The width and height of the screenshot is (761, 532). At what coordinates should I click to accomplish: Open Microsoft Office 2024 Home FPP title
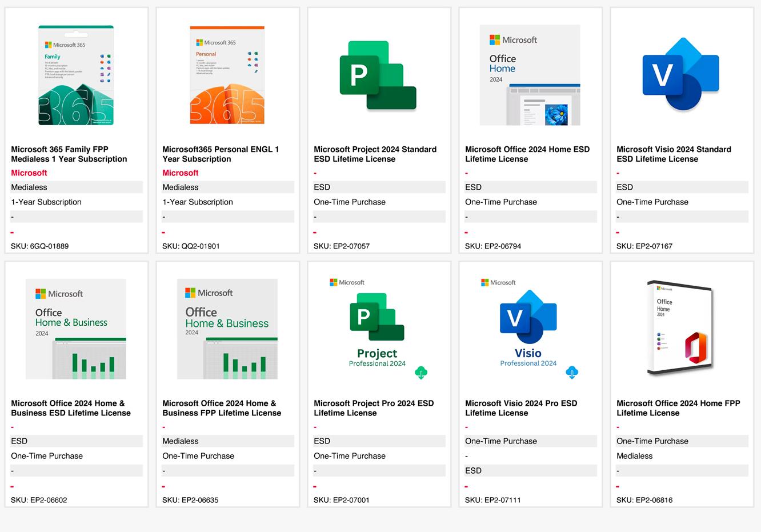[678, 408]
